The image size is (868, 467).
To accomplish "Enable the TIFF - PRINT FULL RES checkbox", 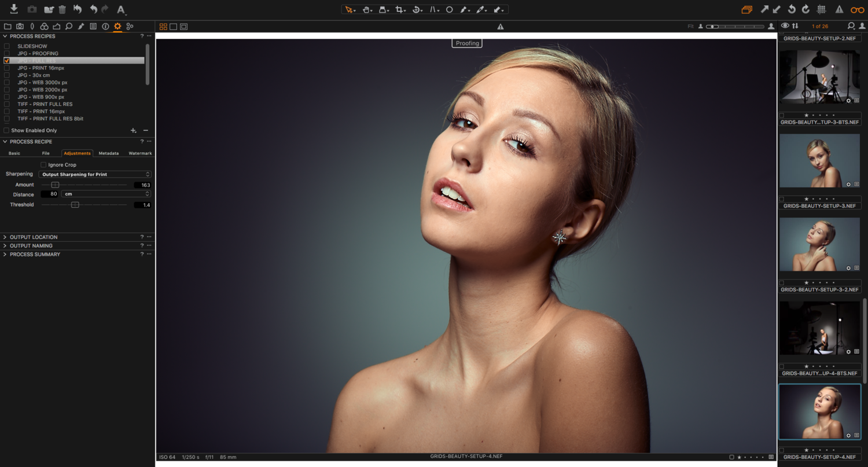I will (x=7, y=104).
